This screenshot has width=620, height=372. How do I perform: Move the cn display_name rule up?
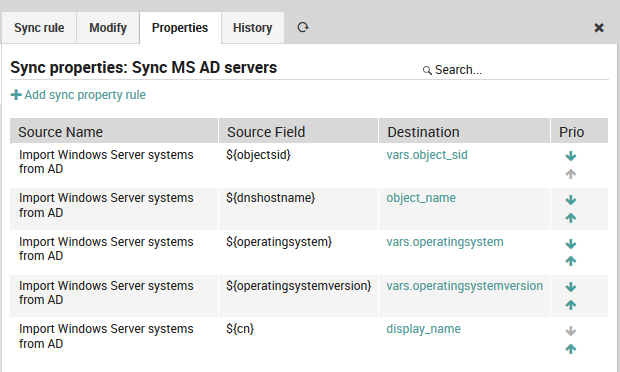tap(570, 349)
